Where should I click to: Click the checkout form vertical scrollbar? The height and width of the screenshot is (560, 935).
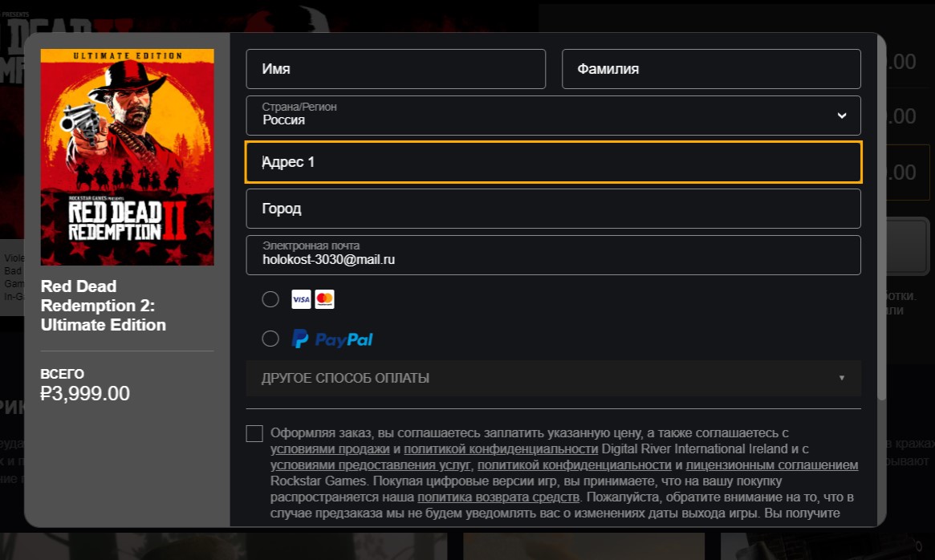881,241
